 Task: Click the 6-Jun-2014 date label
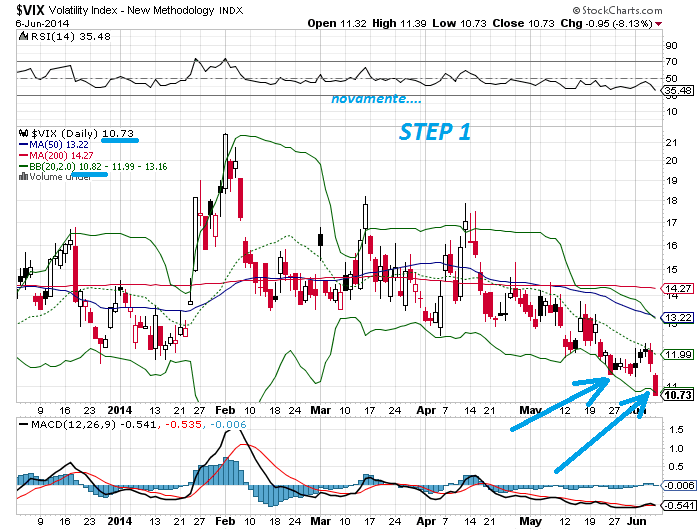42,23
